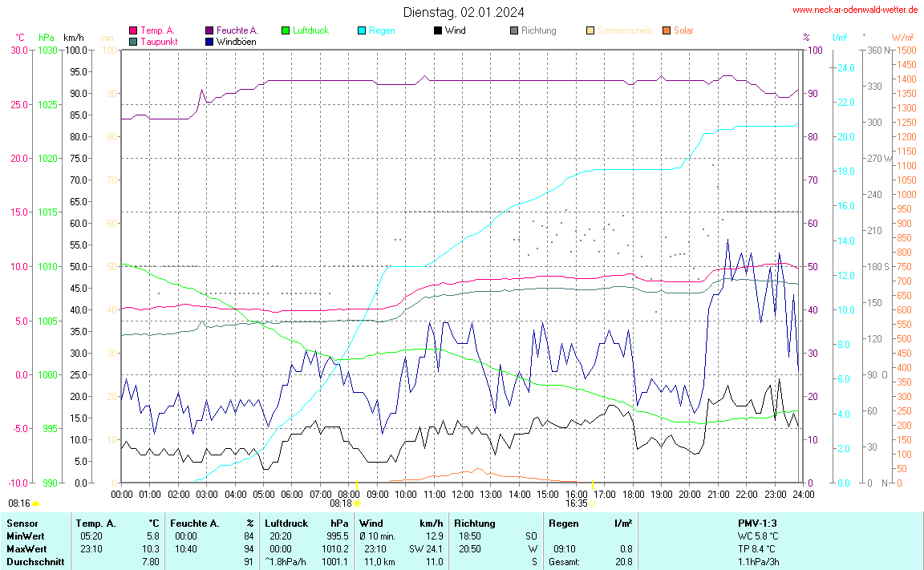Image resolution: width=924 pixels, height=570 pixels.
Task: Click the sun icon beside 08:16
Action: point(36,503)
